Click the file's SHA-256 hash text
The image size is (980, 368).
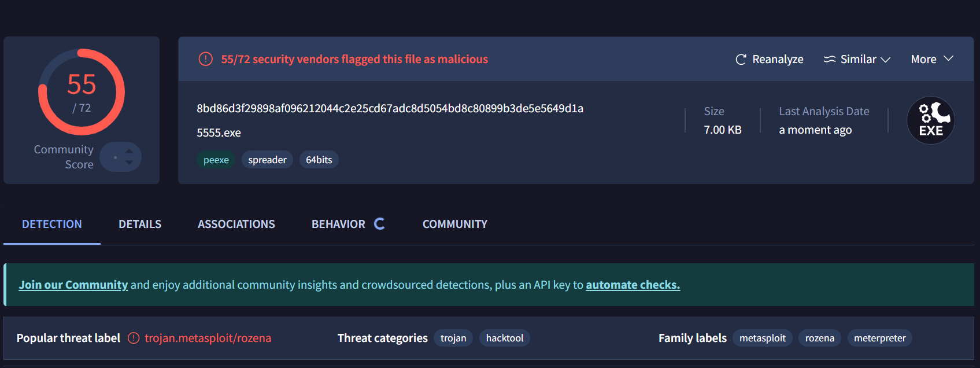[390, 108]
